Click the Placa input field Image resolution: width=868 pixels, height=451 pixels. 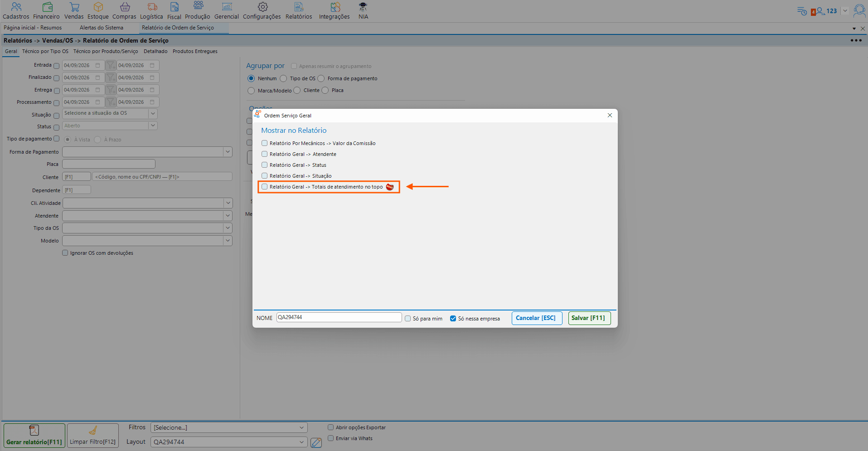click(109, 164)
